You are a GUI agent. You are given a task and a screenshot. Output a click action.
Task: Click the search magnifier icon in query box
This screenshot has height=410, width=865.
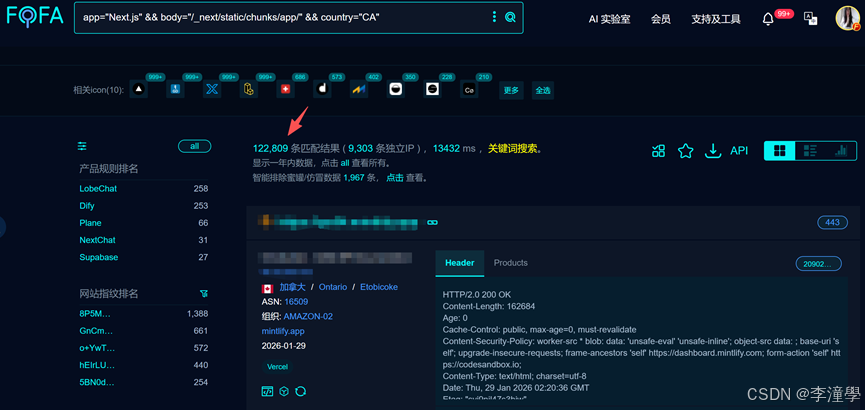[x=510, y=18]
